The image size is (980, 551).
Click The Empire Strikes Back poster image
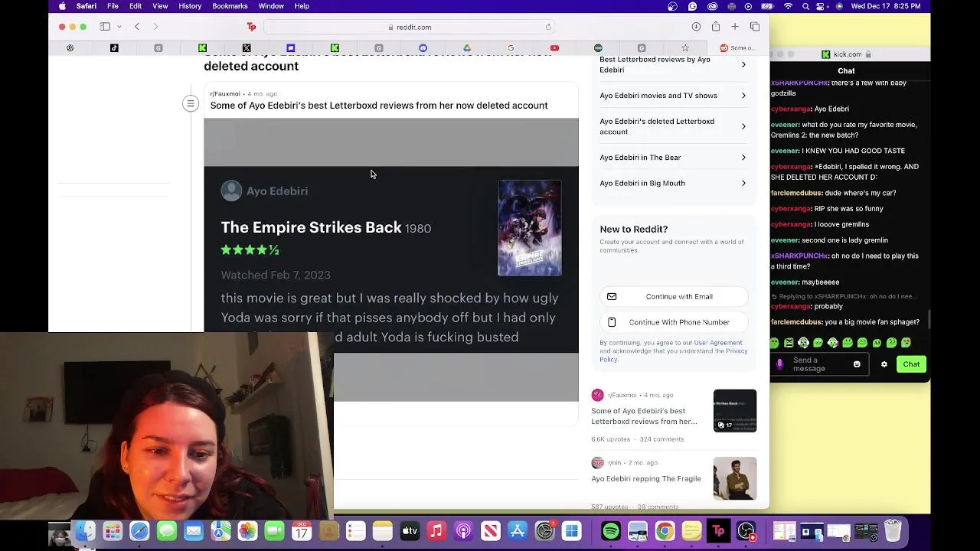[530, 228]
